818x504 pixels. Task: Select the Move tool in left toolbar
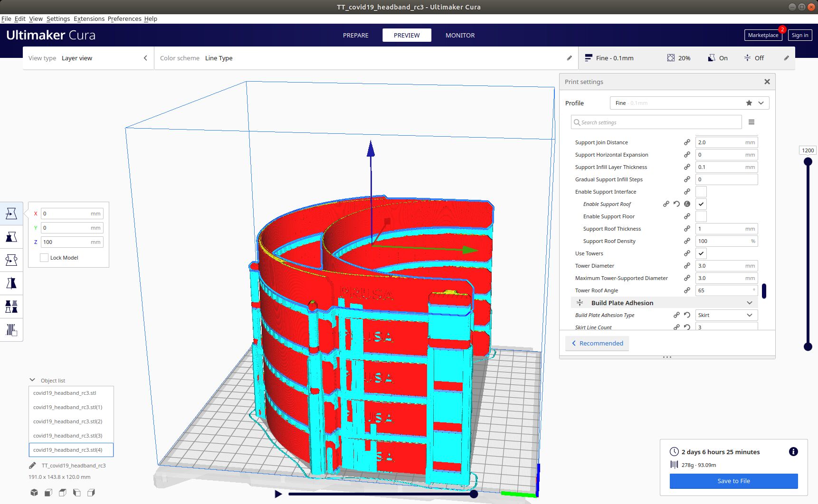[11, 214]
